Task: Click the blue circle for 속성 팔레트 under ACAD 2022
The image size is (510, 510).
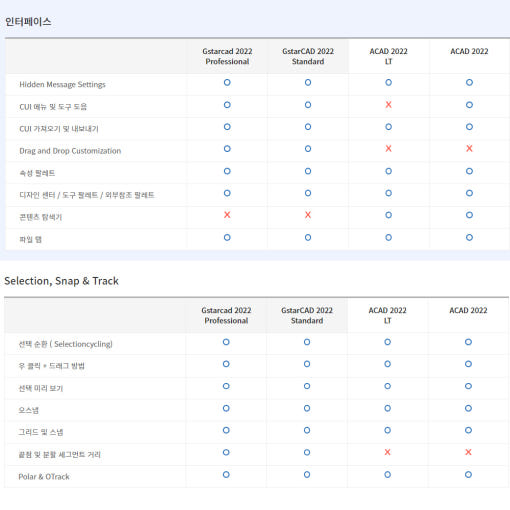Action: pyautogui.click(x=469, y=171)
